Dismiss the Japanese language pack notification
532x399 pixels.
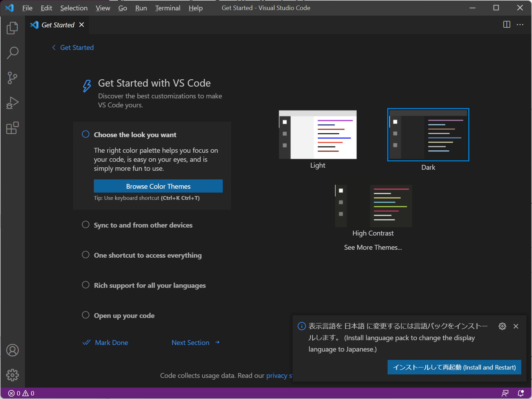coord(516,326)
